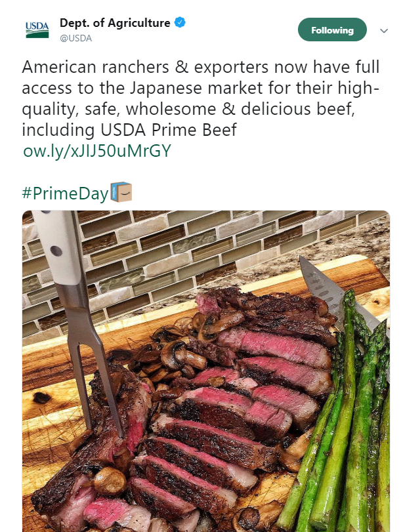Click the blue verified badge
The image size is (401, 532).
[180, 23]
